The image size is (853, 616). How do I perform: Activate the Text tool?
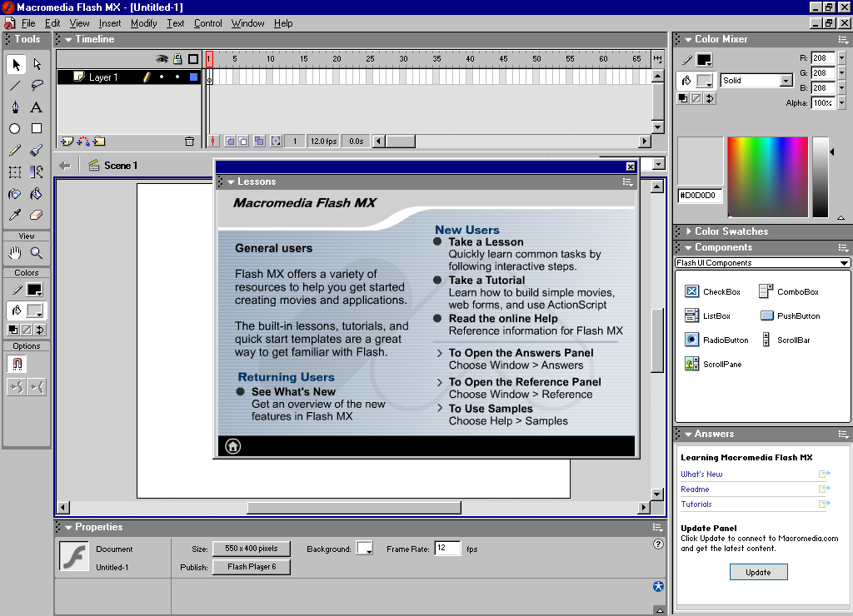tap(37, 107)
